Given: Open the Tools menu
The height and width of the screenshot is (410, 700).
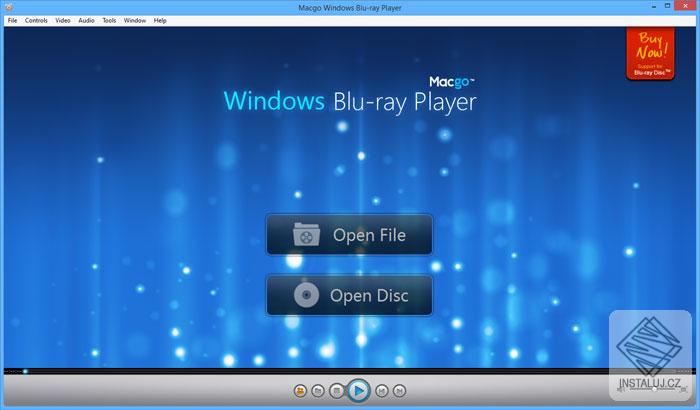Looking at the screenshot, I should (109, 21).
